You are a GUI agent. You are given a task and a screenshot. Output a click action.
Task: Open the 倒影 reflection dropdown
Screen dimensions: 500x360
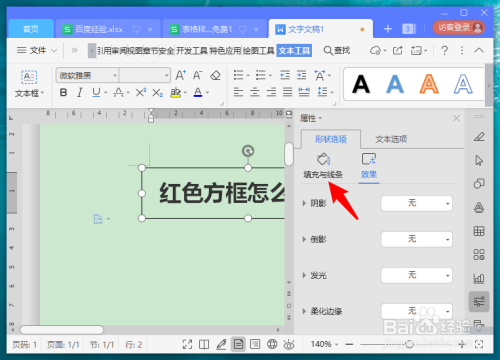coord(416,239)
